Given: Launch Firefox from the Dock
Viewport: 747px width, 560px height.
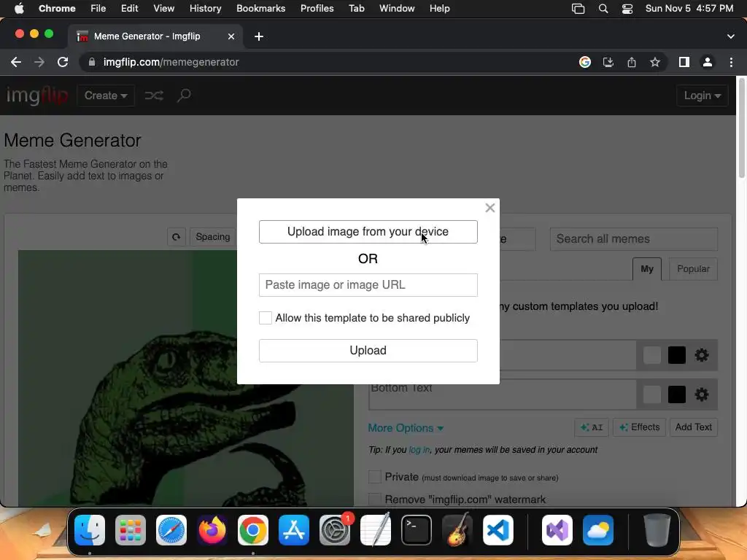Looking at the screenshot, I should pos(212,530).
